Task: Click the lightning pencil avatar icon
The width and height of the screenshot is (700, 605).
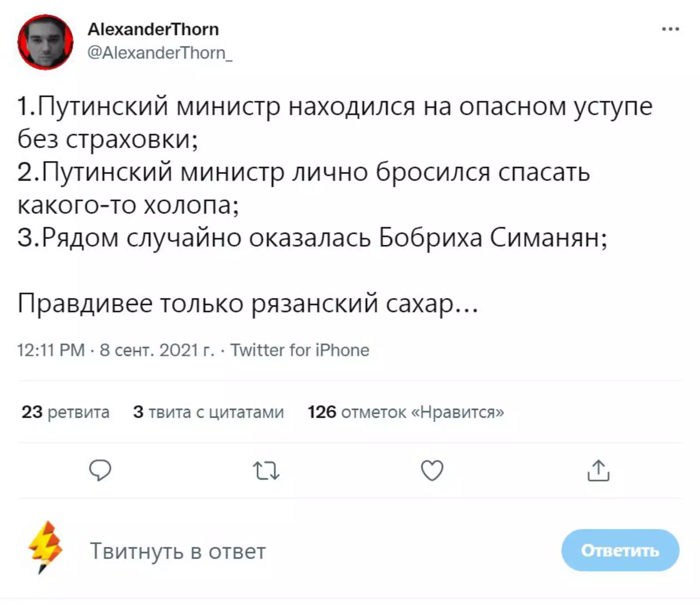Action: click(x=45, y=547)
